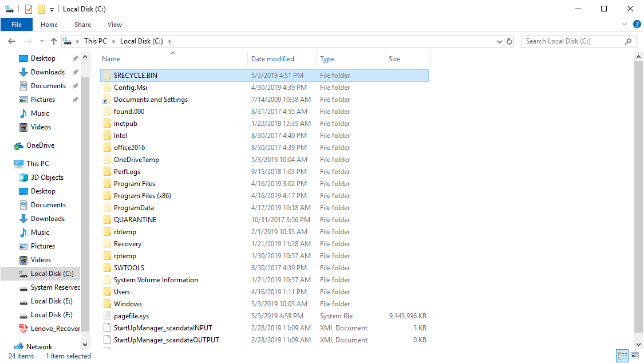Select the Recovery folder name
This screenshot has width=644, height=363.
click(x=127, y=243)
